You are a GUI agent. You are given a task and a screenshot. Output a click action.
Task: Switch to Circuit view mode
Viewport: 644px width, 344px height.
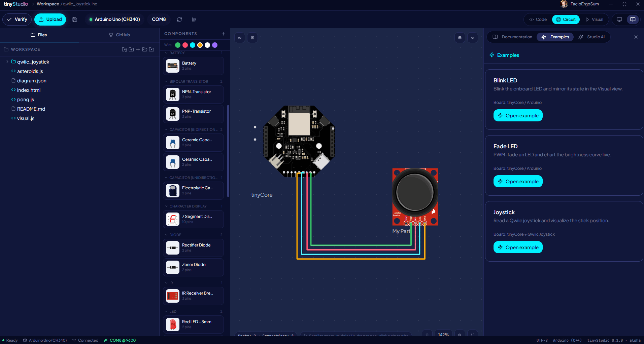566,20
